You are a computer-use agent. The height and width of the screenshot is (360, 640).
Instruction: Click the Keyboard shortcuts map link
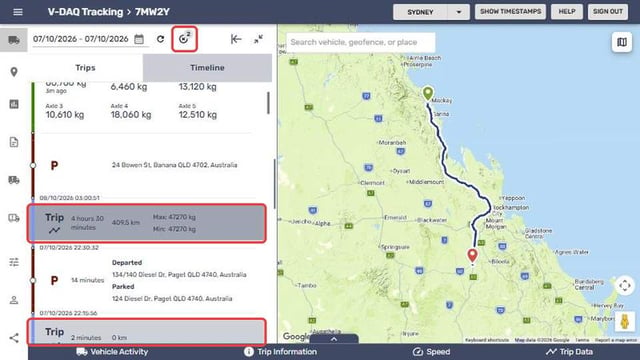point(487,340)
